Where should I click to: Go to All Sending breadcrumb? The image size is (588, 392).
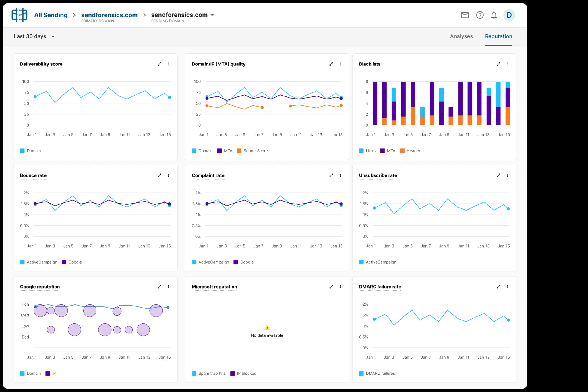pyautogui.click(x=51, y=15)
